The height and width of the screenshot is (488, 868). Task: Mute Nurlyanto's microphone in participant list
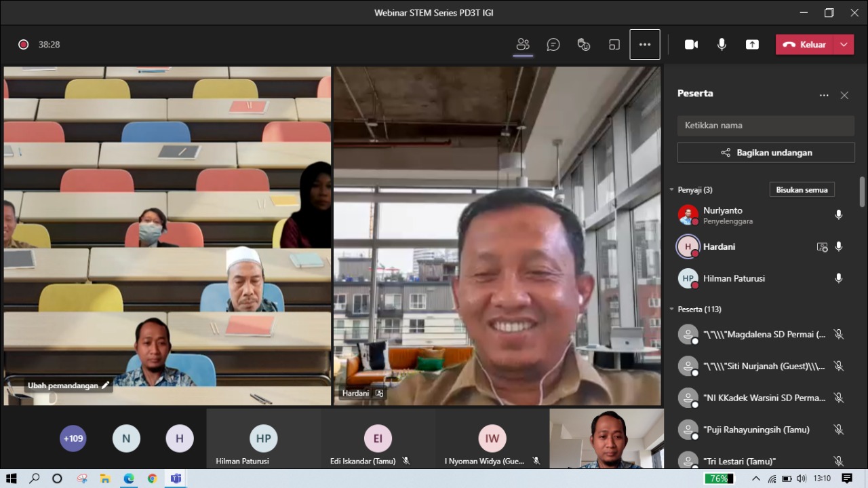(x=839, y=215)
